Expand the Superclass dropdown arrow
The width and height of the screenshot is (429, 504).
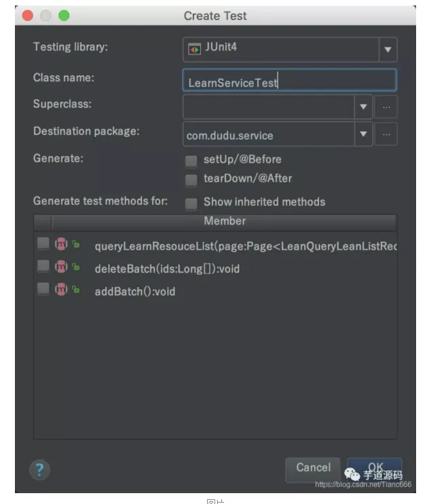(x=363, y=106)
